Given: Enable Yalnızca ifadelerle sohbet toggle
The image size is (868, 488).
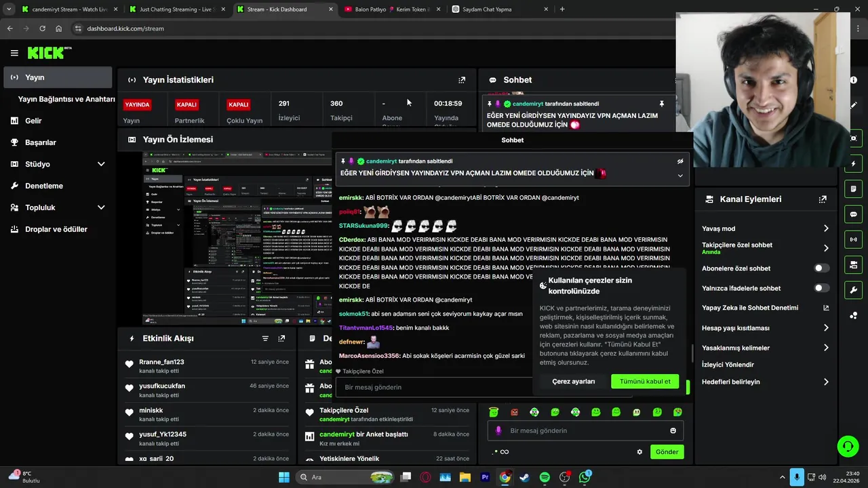Looking at the screenshot, I should [821, 288].
